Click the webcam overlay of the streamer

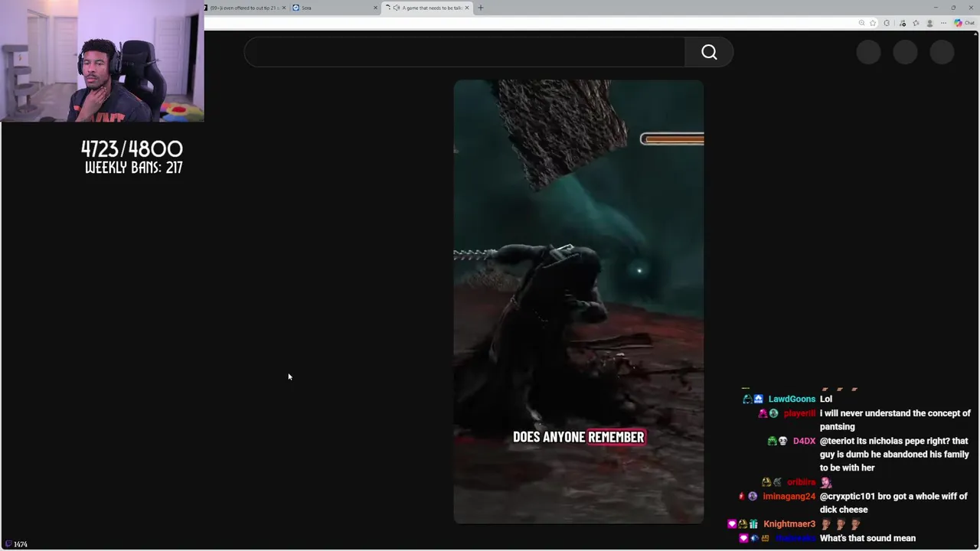click(102, 61)
